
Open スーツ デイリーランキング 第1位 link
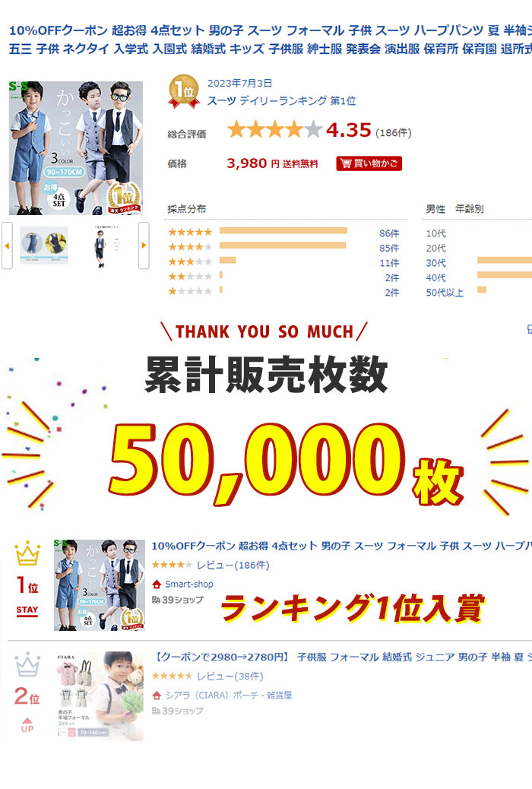pyautogui.click(x=281, y=101)
